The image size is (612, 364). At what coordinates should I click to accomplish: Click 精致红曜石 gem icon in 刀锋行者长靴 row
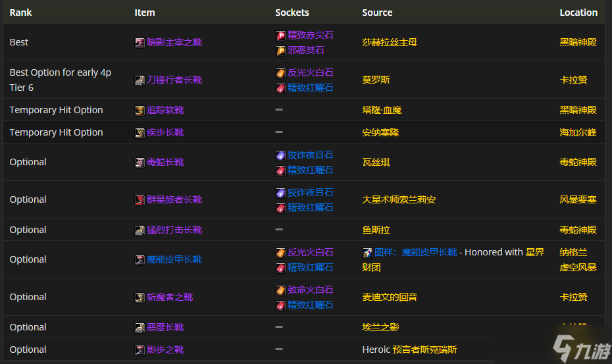click(280, 88)
